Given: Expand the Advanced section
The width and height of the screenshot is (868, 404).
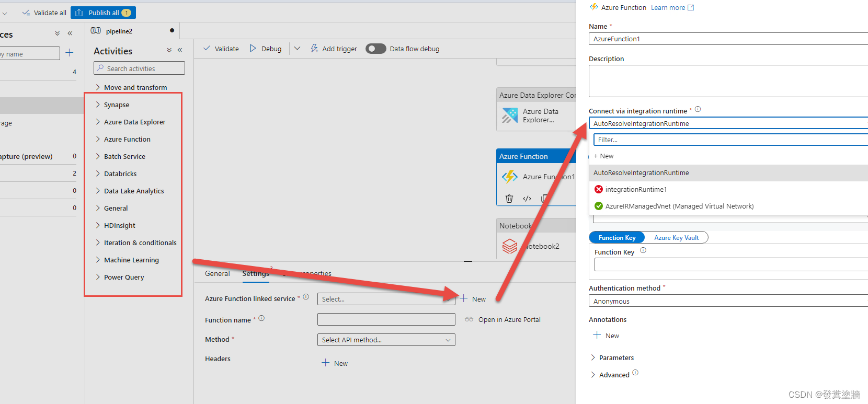Looking at the screenshot, I should pyautogui.click(x=610, y=375).
